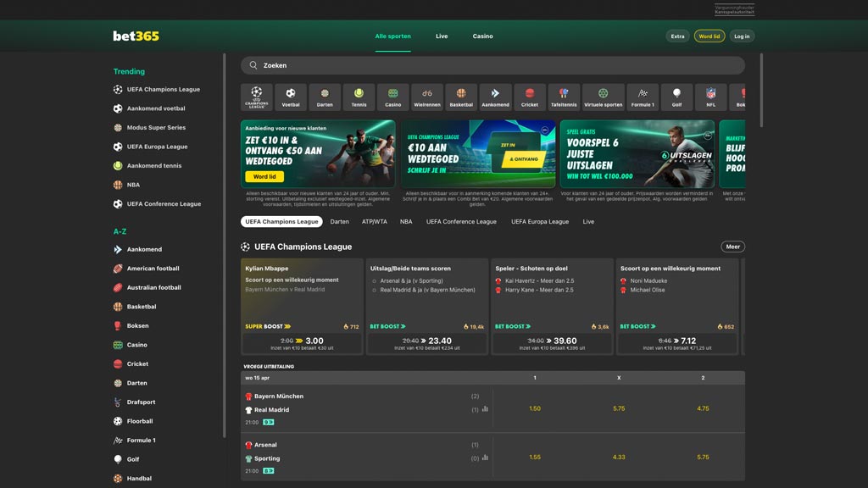Click the NFL icon in the sports row
This screenshot has width=868, height=488.
coord(710,96)
